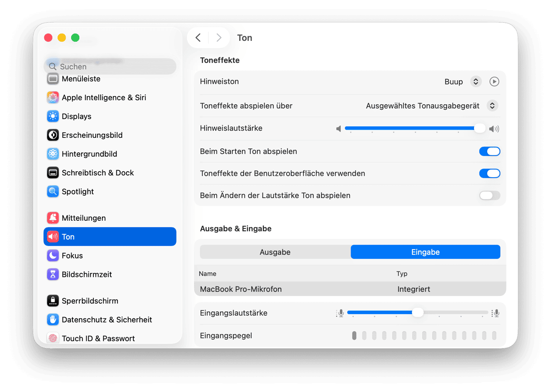This screenshot has height=392, width=551.
Task: Open Schreibtisch & Dock icon
Action: click(x=53, y=173)
